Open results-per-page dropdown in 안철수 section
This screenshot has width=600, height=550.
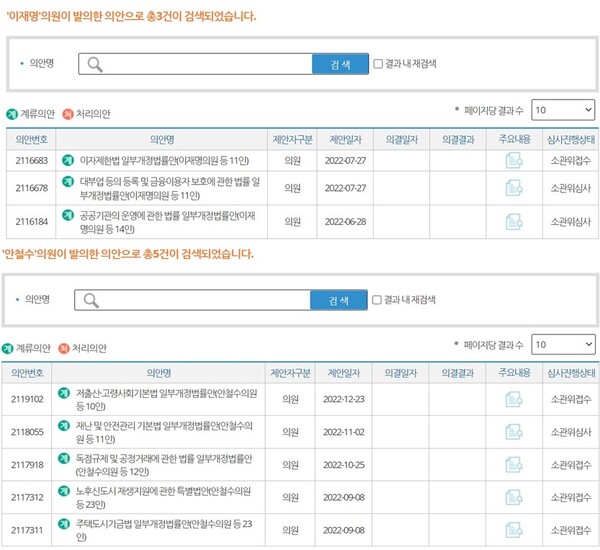pyautogui.click(x=563, y=344)
